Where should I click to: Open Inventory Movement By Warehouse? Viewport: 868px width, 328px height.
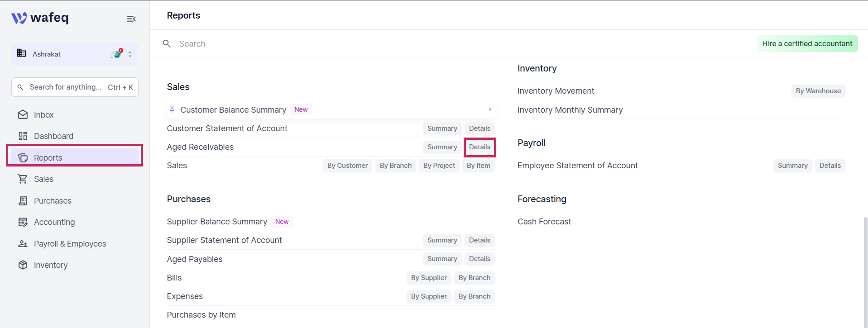coord(818,91)
